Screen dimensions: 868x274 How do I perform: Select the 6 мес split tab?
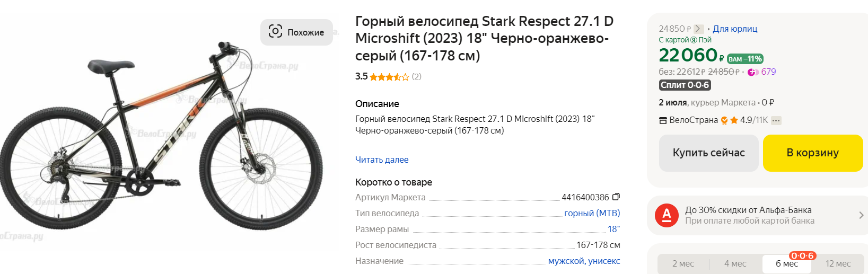point(786,263)
